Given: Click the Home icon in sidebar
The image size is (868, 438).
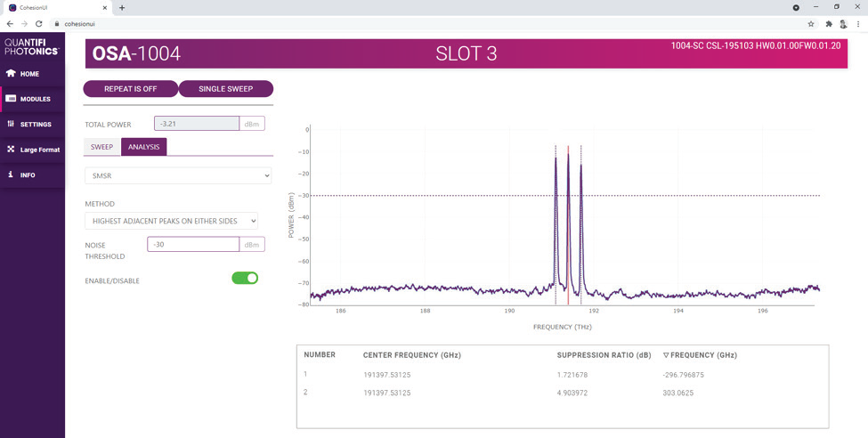Looking at the screenshot, I should (x=11, y=74).
